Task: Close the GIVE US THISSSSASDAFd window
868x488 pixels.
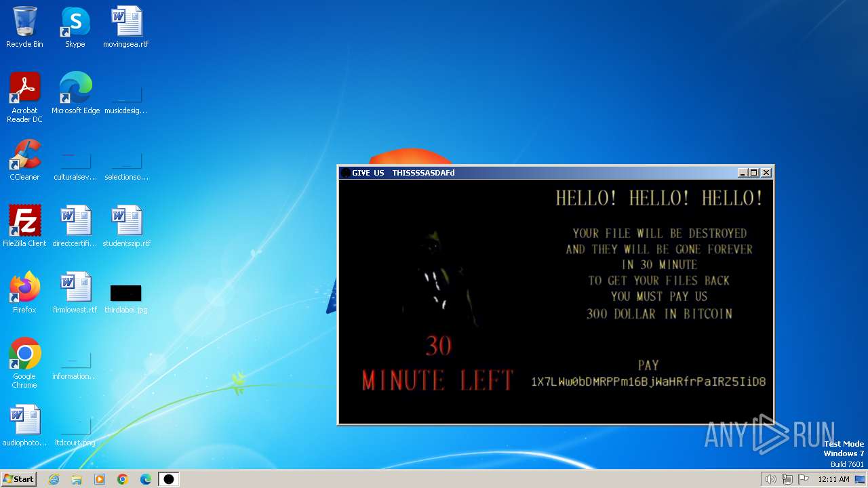Action: tap(766, 173)
